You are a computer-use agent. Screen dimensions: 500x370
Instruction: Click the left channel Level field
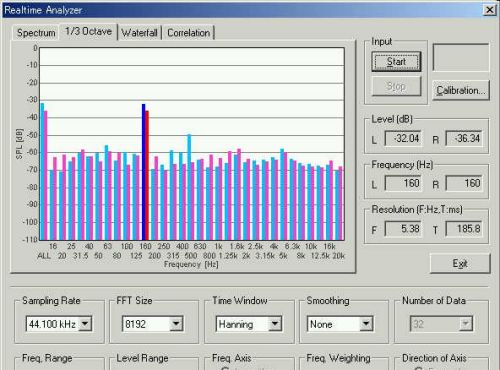(x=403, y=138)
